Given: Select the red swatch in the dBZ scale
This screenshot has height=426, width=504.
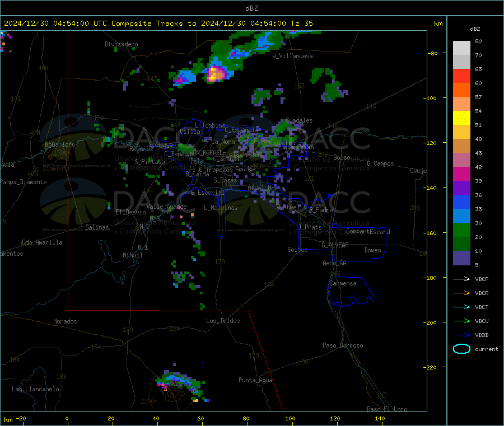Looking at the screenshot, I should pos(461,76).
